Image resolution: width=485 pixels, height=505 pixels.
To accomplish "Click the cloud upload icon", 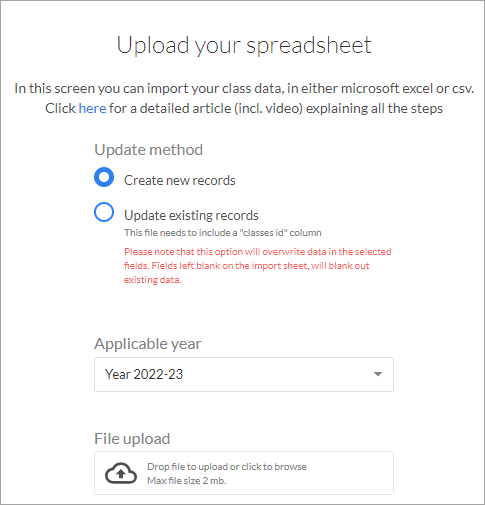I will (121, 473).
